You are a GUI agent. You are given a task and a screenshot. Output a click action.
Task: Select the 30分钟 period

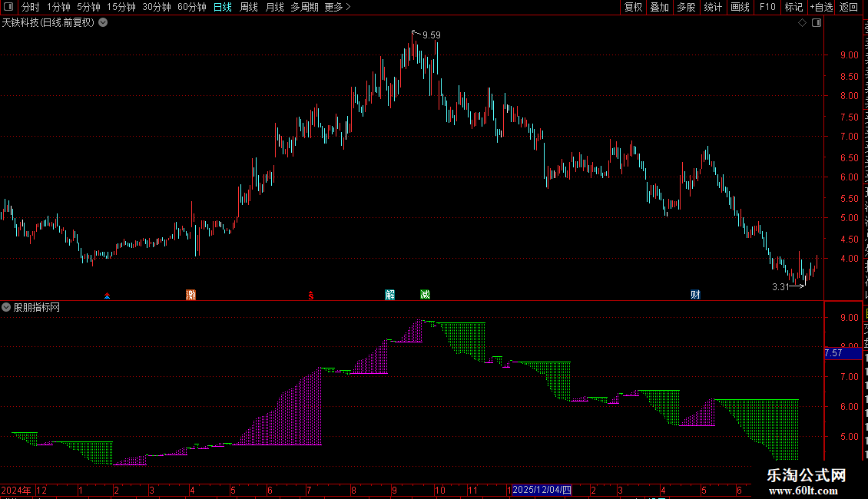click(157, 7)
